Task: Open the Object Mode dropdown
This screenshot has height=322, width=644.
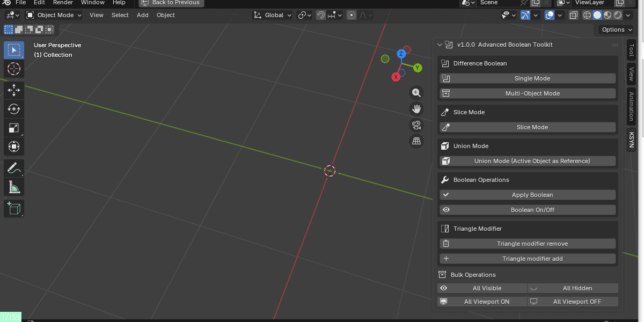Action: tap(54, 15)
